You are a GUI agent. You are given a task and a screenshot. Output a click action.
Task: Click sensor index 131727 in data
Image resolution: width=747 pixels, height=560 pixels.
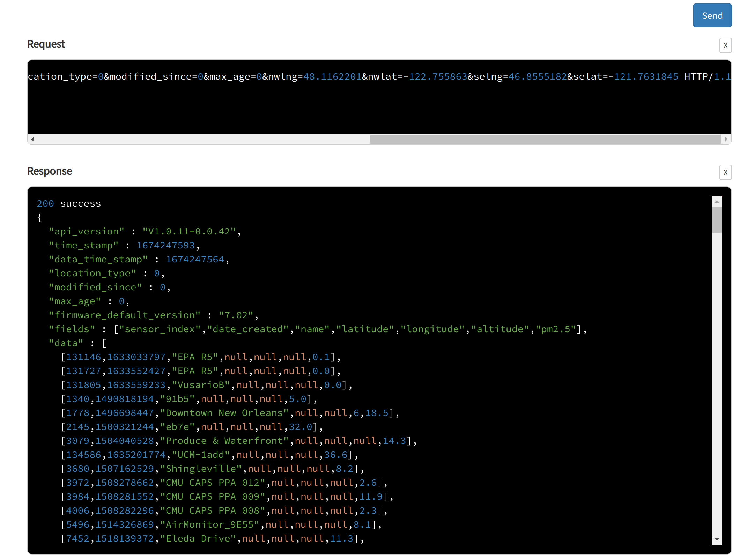(83, 371)
